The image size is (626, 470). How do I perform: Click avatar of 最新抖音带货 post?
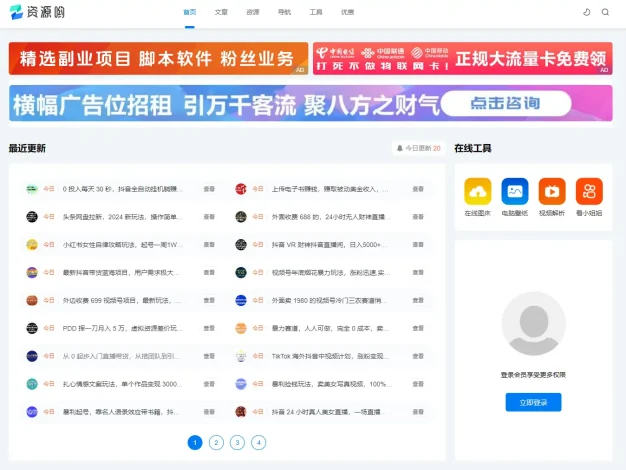click(x=32, y=272)
